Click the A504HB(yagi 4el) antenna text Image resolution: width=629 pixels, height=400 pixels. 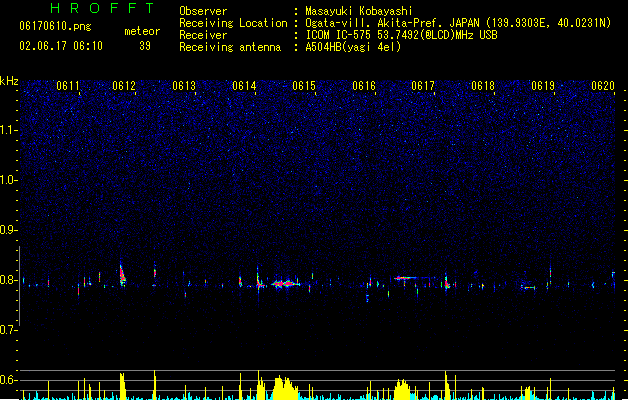pyautogui.click(x=353, y=47)
